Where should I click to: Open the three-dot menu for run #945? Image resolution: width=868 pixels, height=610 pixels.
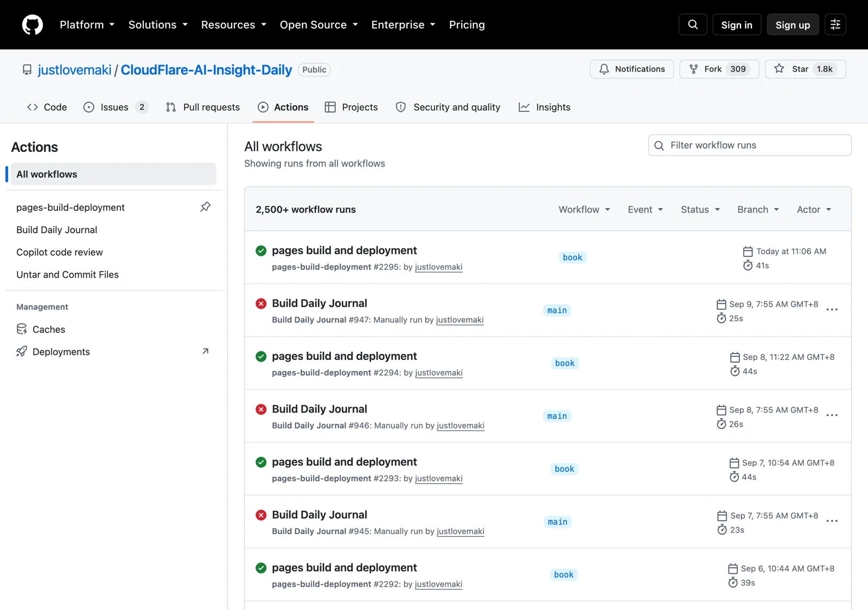point(832,521)
